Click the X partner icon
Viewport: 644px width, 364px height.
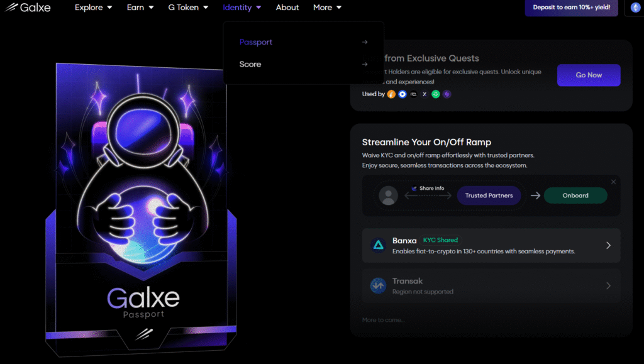pyautogui.click(x=425, y=94)
